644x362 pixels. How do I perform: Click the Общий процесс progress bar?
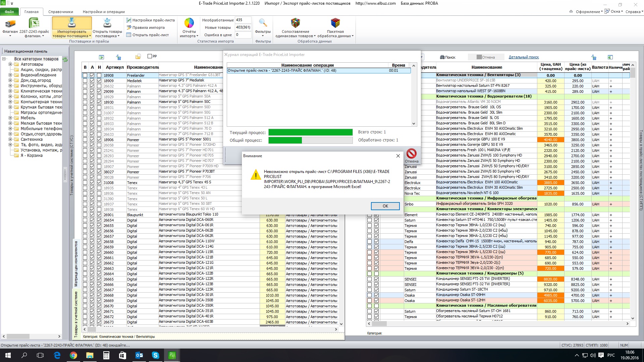(310, 140)
